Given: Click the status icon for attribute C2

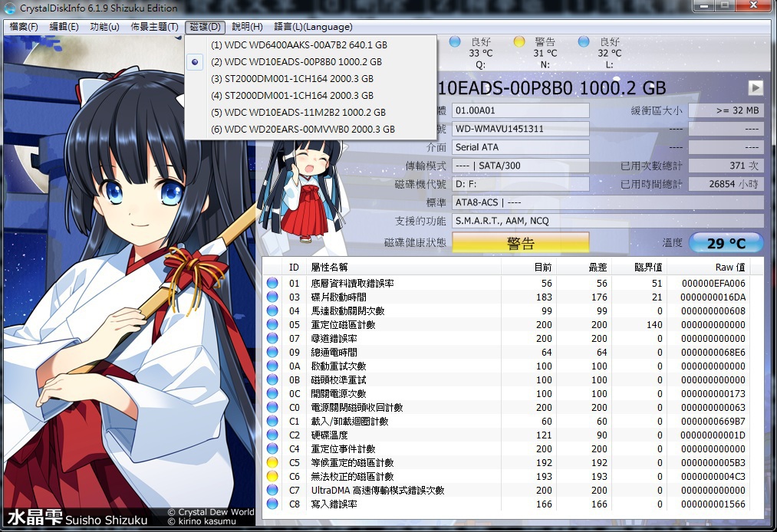Looking at the screenshot, I should pos(272,435).
